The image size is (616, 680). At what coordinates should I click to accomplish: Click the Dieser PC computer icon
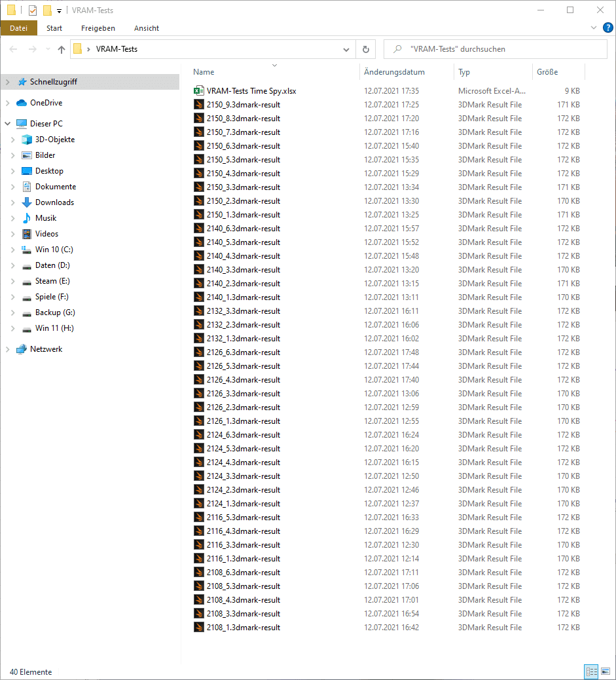22,124
